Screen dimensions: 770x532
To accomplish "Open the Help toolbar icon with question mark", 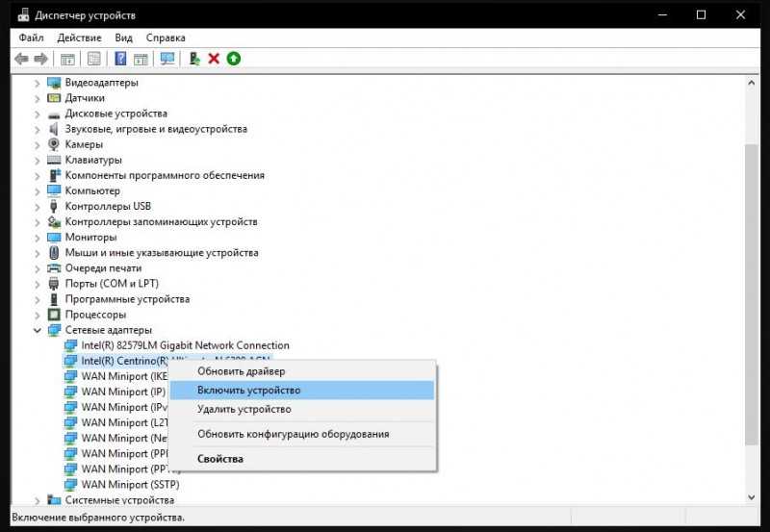I will (x=120, y=59).
